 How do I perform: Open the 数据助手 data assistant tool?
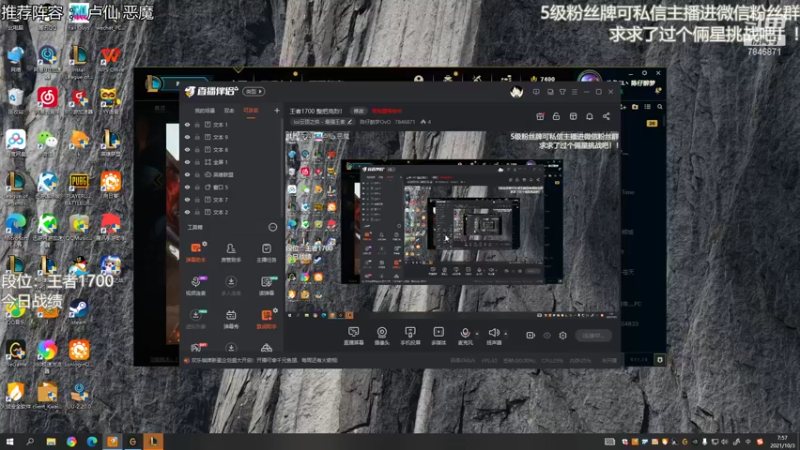[266, 319]
